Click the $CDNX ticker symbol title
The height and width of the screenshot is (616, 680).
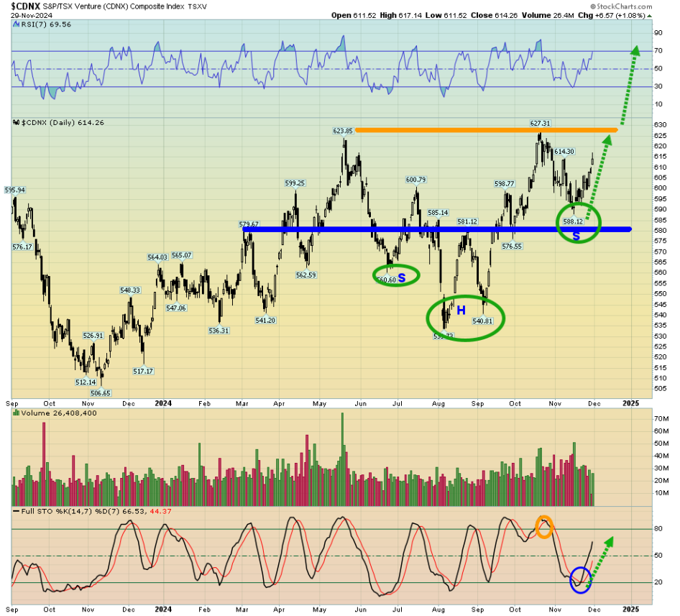pos(26,4)
